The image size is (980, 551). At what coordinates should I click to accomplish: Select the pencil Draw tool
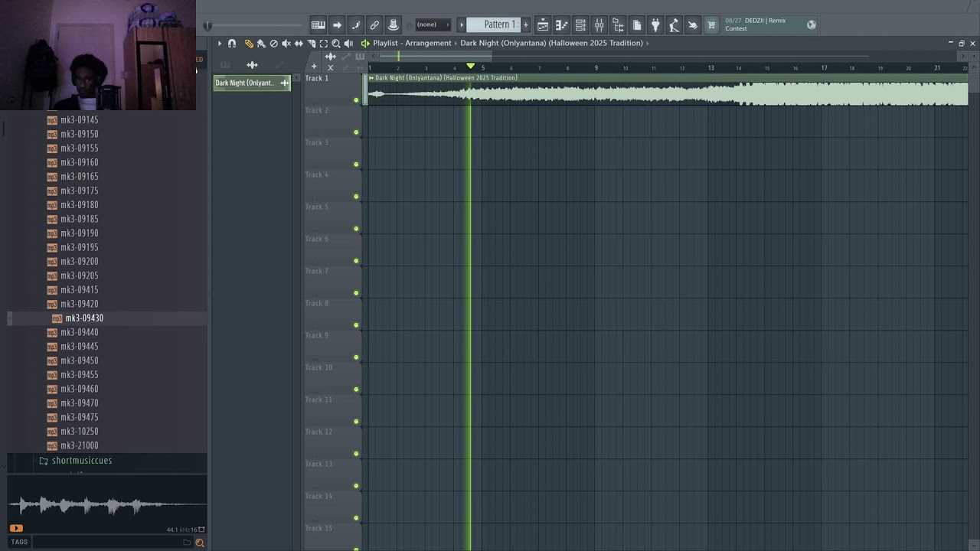pos(249,44)
